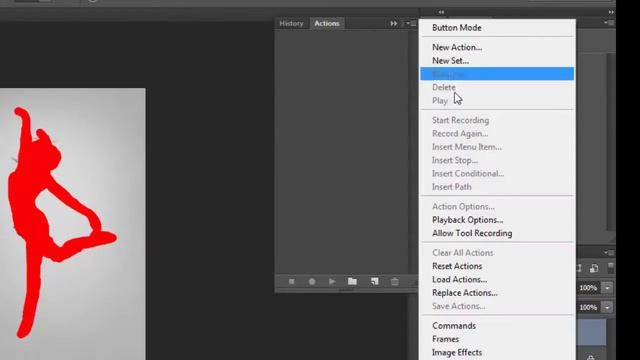Click upper 100% value field
Screen dimensions: 640x360
588,288
